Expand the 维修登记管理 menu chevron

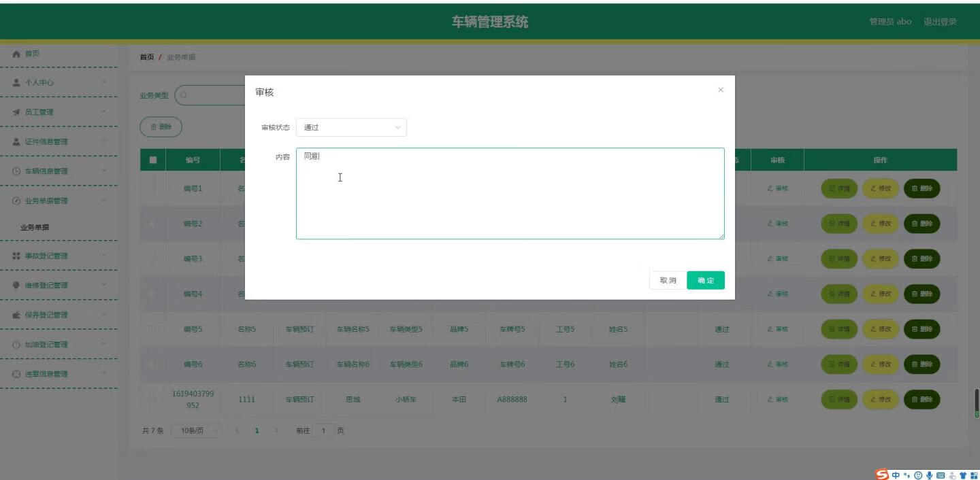coord(104,285)
